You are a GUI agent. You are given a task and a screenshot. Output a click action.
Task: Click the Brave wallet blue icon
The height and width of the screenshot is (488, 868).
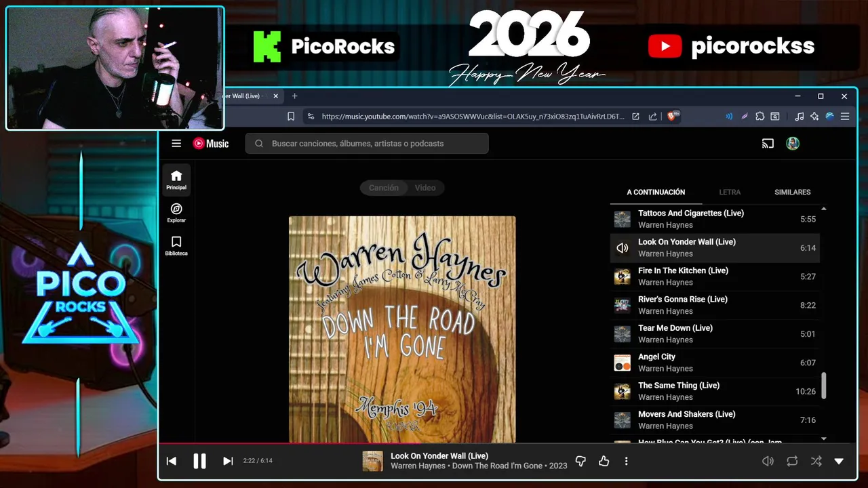tap(829, 117)
